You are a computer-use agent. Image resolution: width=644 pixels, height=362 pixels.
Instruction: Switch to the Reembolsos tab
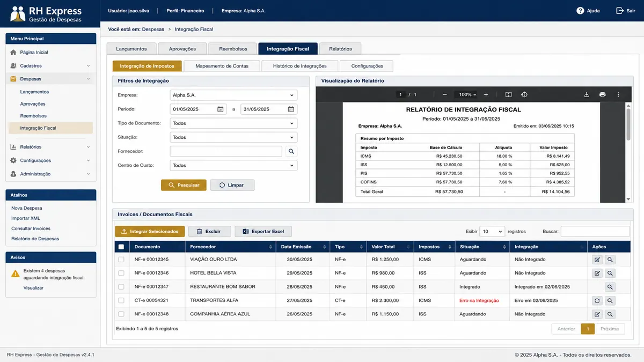[x=233, y=49]
